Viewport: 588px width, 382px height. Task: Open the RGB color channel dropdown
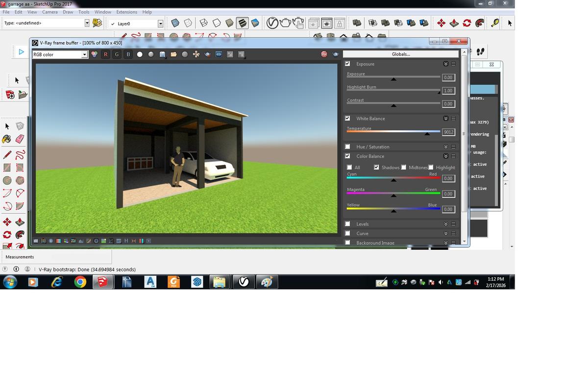(x=84, y=54)
